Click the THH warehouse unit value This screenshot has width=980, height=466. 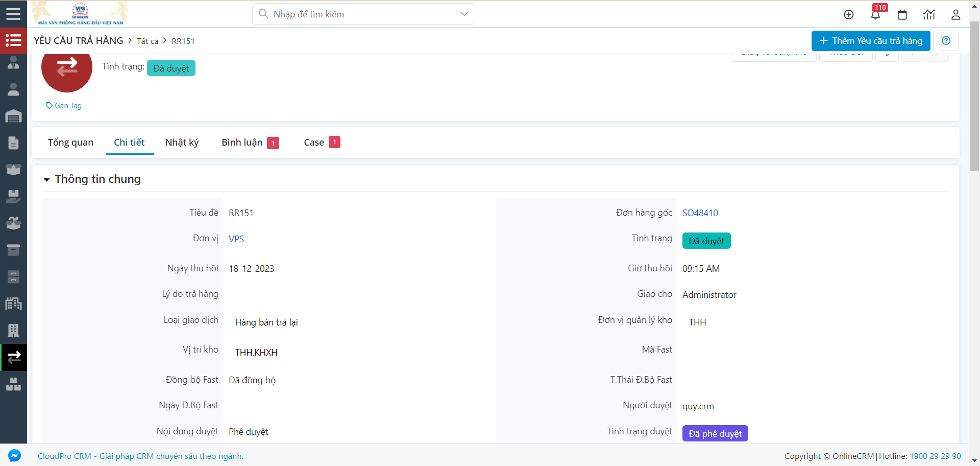tap(697, 322)
